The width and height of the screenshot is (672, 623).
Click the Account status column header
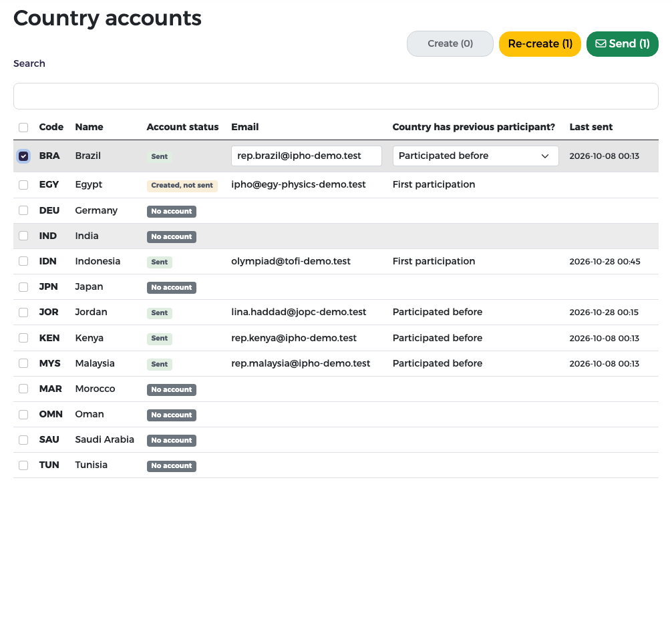click(x=182, y=127)
